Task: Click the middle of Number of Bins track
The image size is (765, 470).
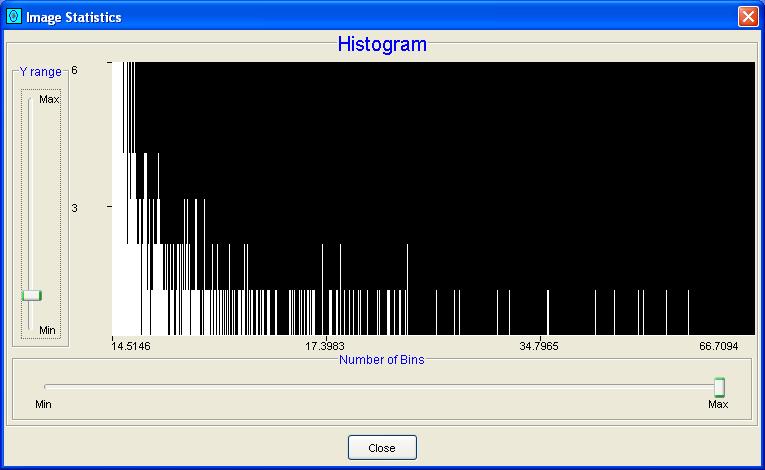Action: [x=381, y=386]
